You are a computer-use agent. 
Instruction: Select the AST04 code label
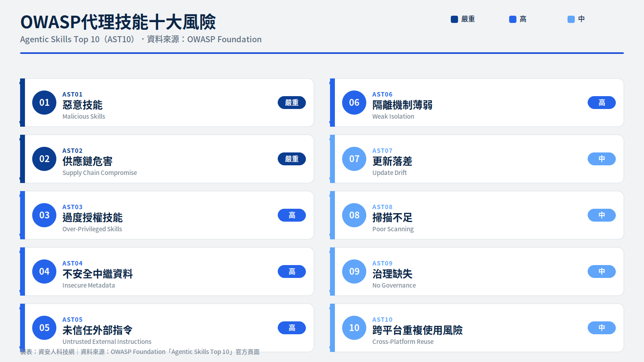(x=72, y=263)
